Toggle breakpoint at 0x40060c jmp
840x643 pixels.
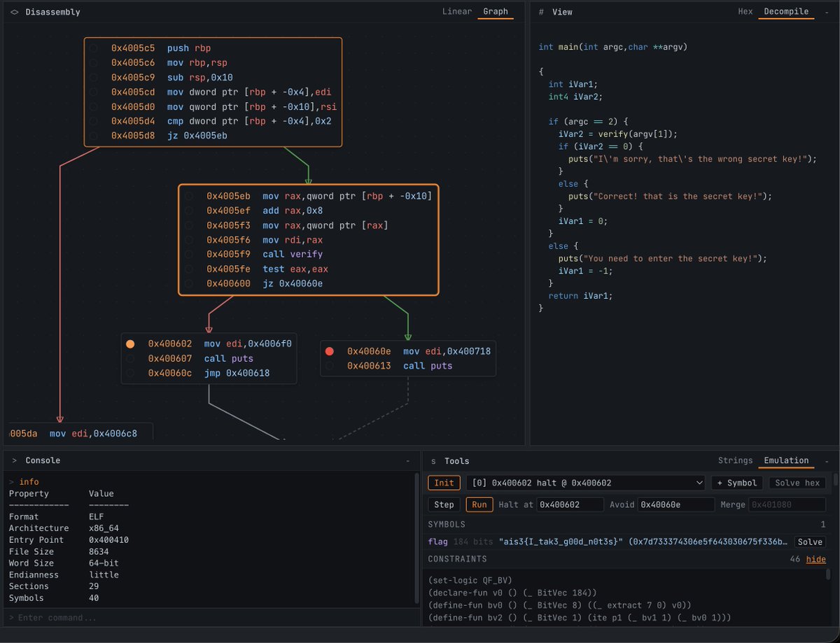point(130,373)
